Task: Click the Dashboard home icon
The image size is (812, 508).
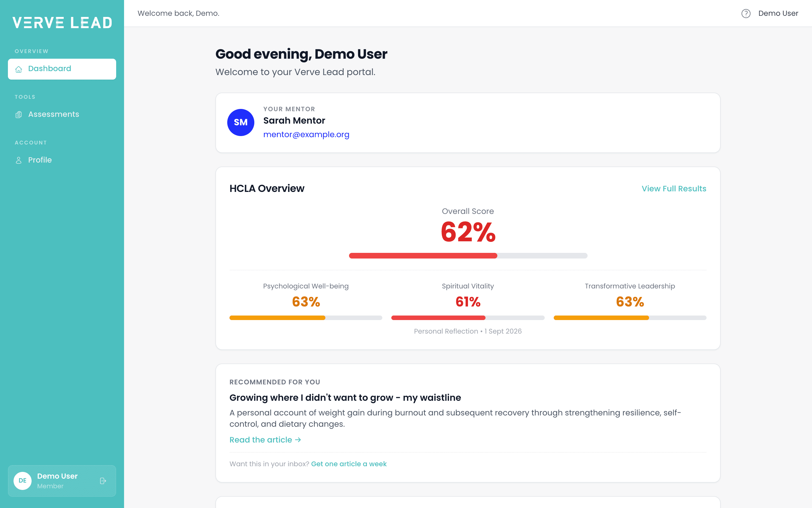Action: tap(19, 69)
